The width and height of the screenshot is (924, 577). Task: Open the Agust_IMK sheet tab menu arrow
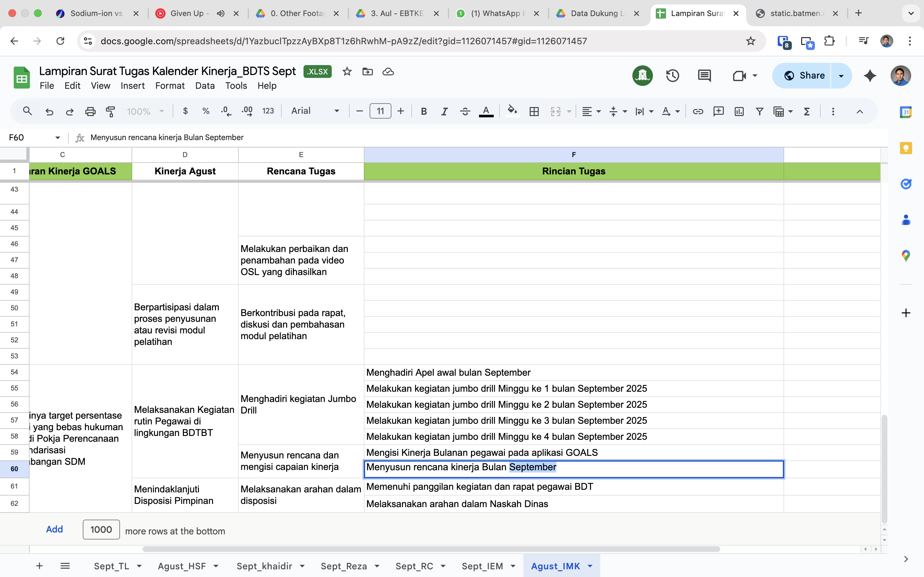click(590, 566)
